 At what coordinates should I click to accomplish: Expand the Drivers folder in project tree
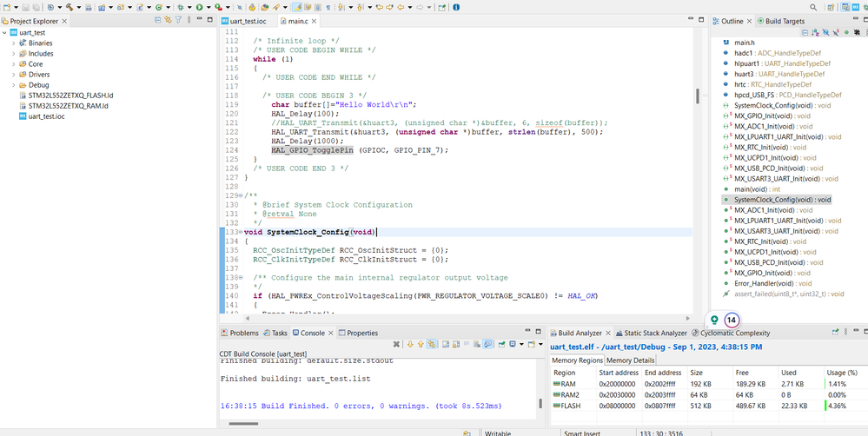(14, 75)
